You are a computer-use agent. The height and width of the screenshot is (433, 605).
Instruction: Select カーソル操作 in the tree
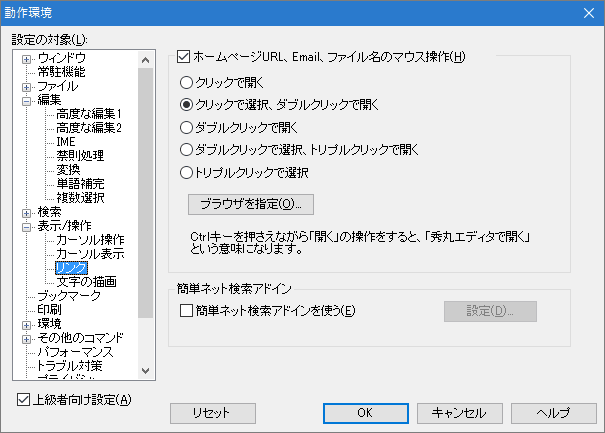[x=90, y=240]
